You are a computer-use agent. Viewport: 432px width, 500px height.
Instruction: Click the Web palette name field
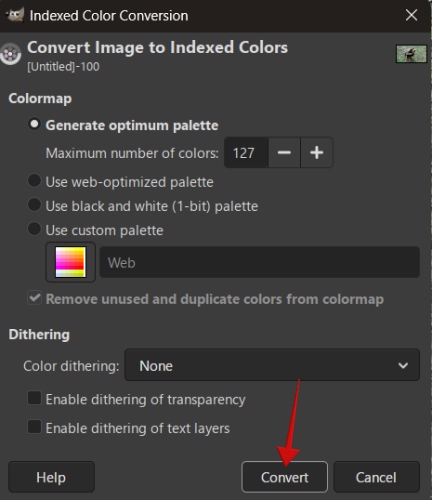[x=260, y=262]
